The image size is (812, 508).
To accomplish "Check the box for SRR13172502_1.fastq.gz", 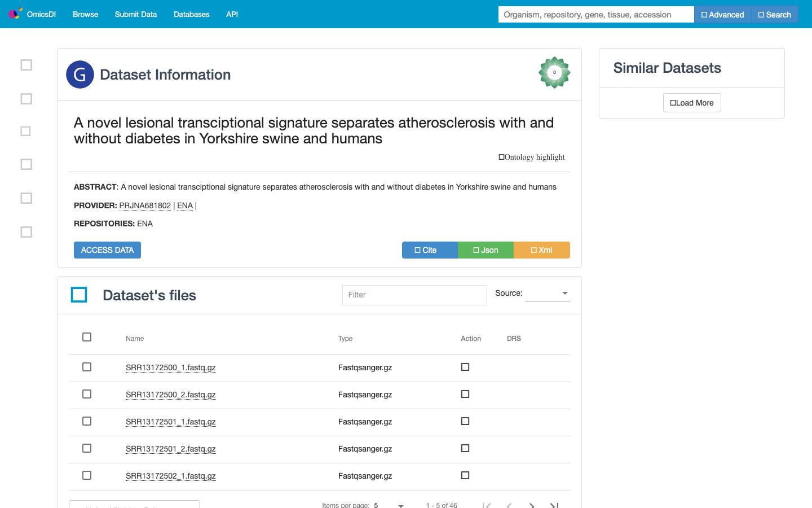I will (x=87, y=475).
